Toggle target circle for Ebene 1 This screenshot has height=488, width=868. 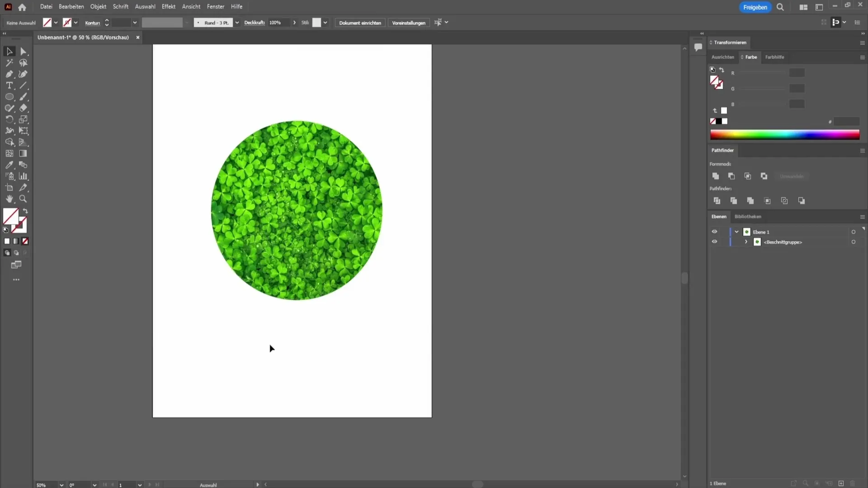854,232
